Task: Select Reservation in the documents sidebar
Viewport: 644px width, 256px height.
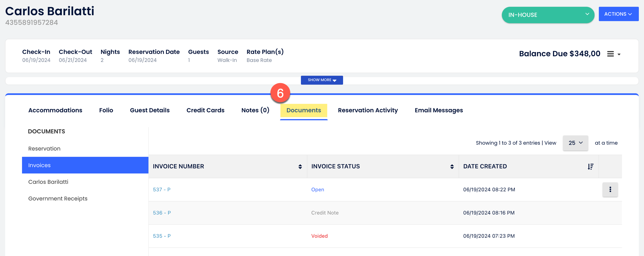Action: (x=44, y=149)
